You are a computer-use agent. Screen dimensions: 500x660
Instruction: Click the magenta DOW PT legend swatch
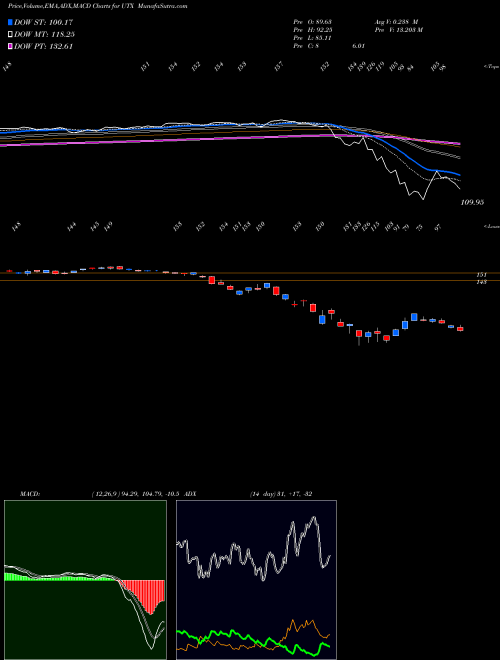10,46
